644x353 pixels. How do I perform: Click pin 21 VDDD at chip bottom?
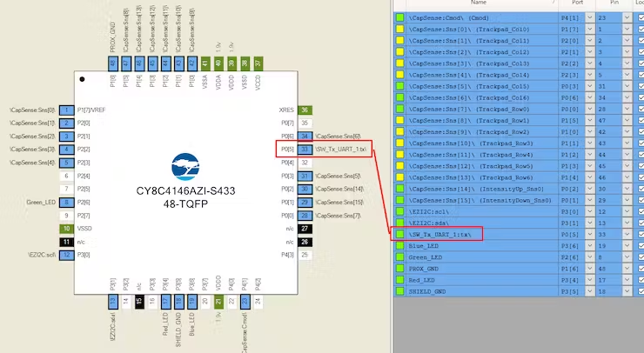tap(218, 302)
